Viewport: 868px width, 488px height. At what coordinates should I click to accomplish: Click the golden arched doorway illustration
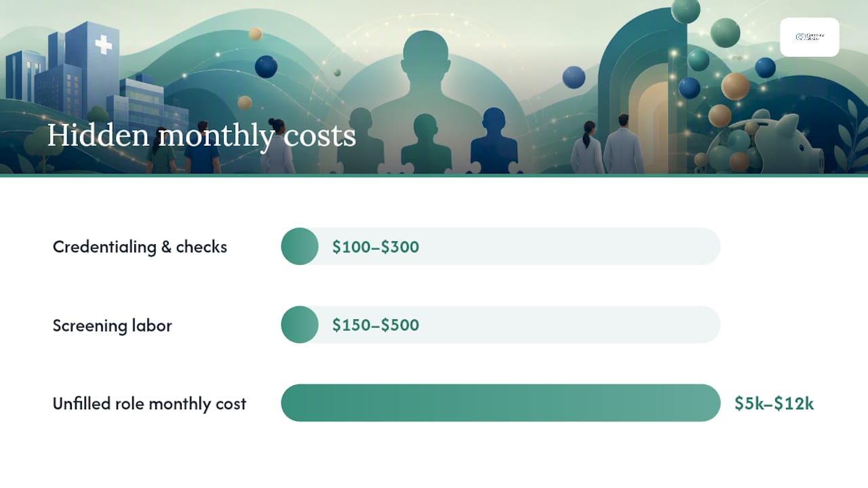coord(649,125)
